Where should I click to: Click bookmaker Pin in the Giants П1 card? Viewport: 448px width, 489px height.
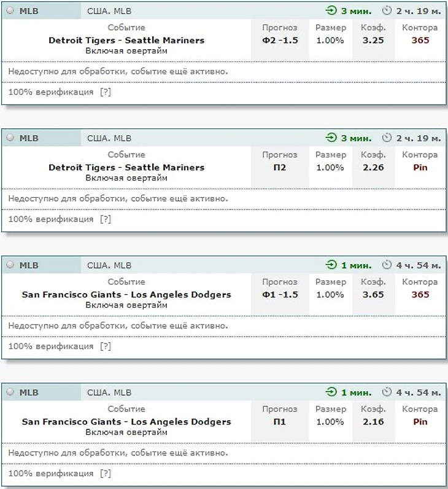tap(420, 421)
